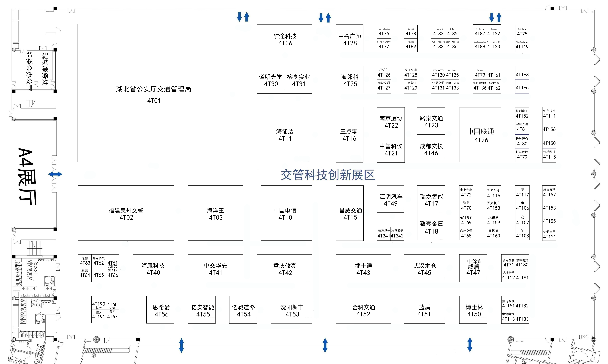Select booth 路泰交通 4T23
The height and width of the screenshot is (364, 608).
click(x=431, y=121)
